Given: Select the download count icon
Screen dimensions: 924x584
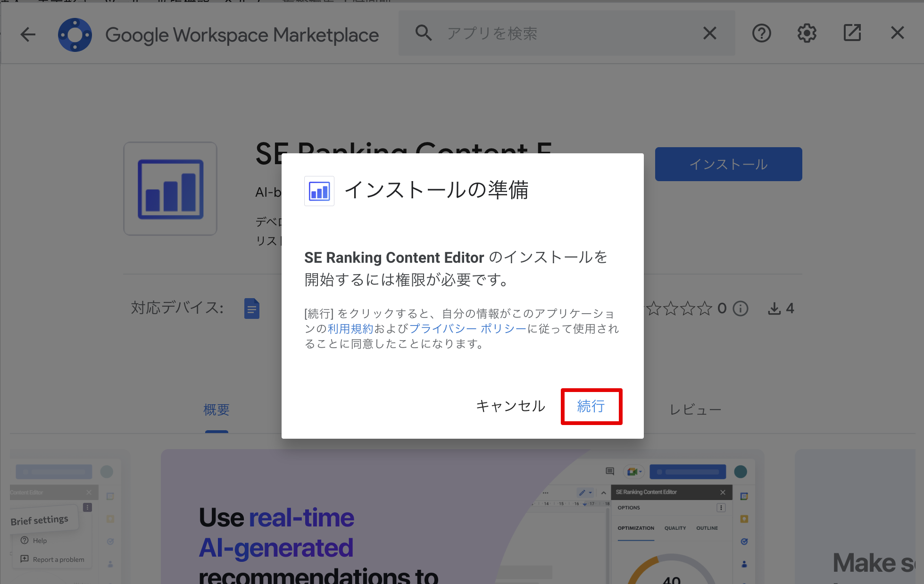Looking at the screenshot, I should point(774,309).
